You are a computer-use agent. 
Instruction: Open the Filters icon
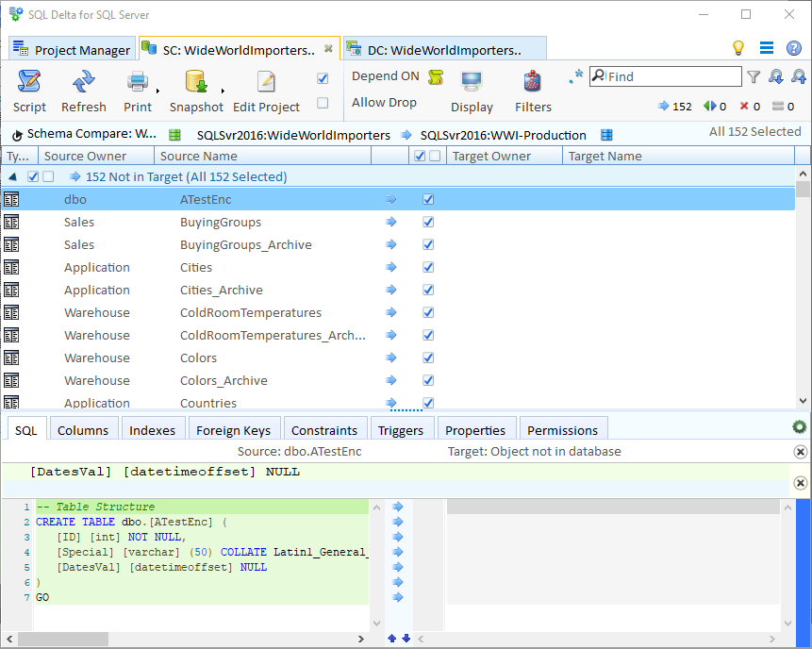(x=532, y=81)
